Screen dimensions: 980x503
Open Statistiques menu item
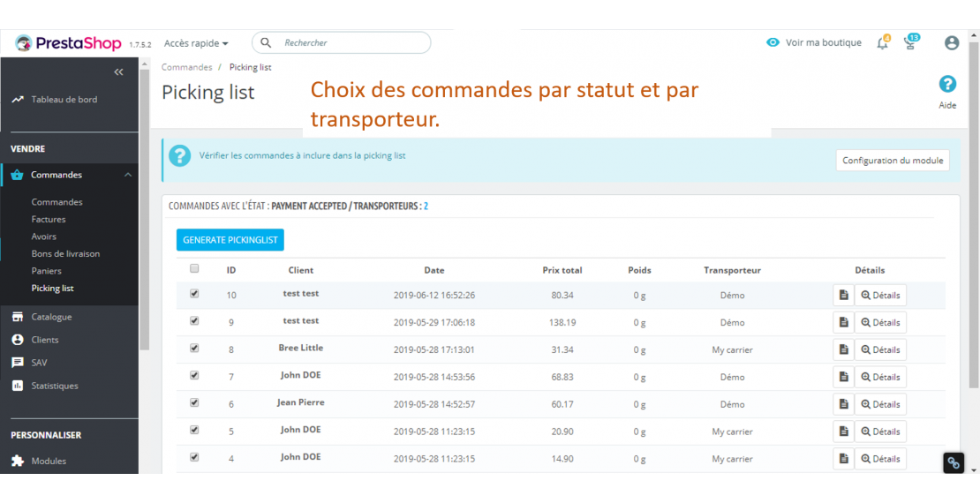pos(55,386)
